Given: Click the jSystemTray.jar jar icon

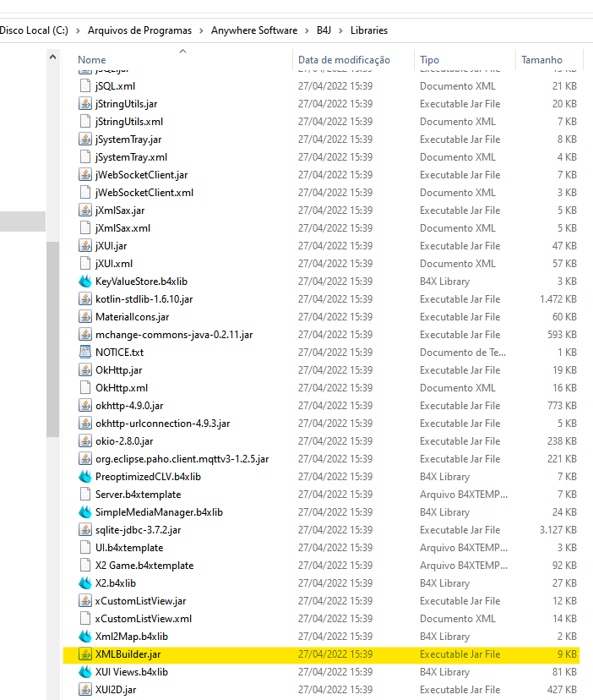Looking at the screenshot, I should click(x=84, y=139).
